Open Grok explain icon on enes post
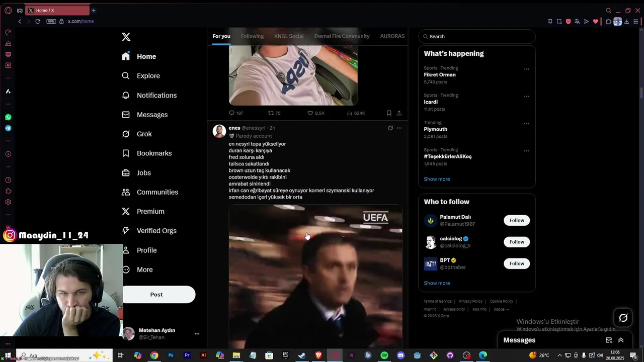Image resolution: width=644 pixels, height=362 pixels. coord(390,128)
